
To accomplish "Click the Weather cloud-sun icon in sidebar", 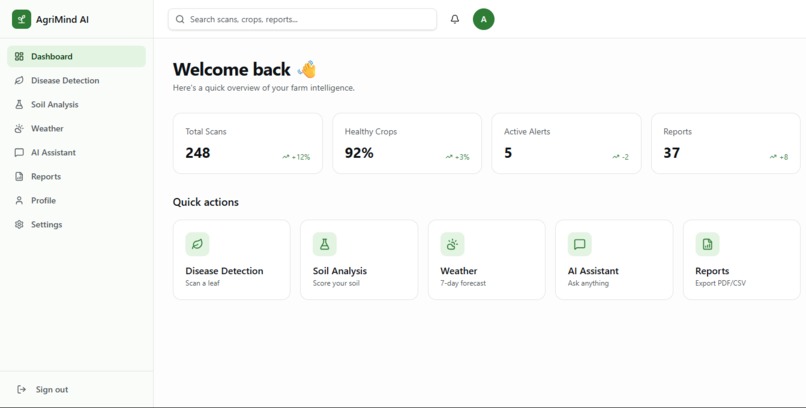I will pos(19,128).
